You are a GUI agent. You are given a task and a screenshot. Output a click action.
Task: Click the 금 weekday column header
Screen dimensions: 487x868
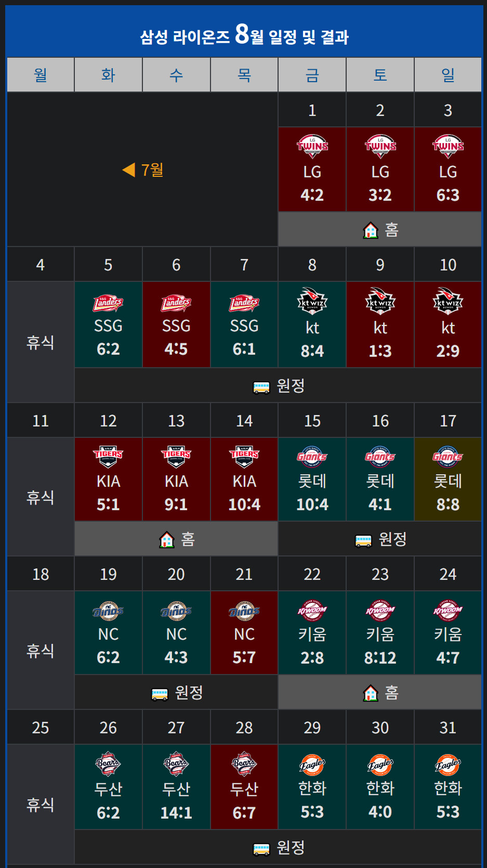[x=312, y=75]
